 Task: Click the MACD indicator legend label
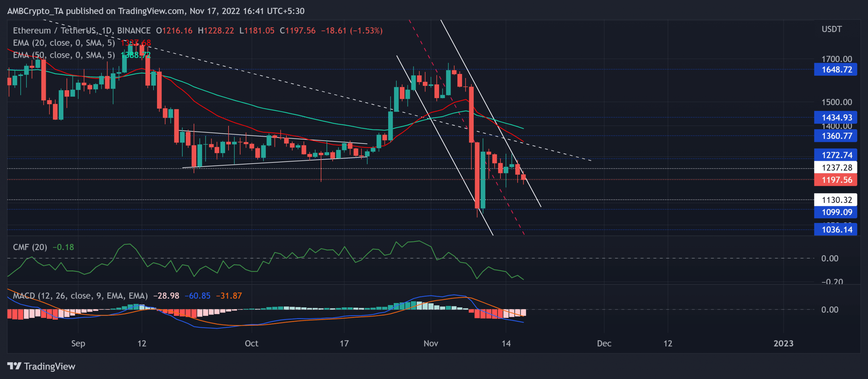point(80,296)
